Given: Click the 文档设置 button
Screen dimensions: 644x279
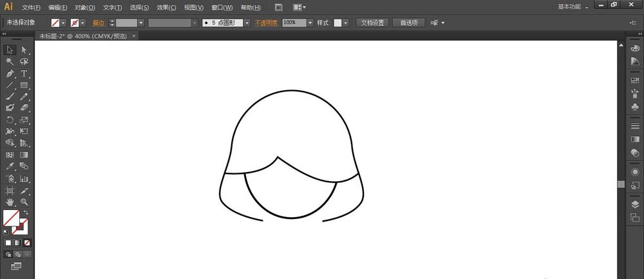Looking at the screenshot, I should point(372,23).
